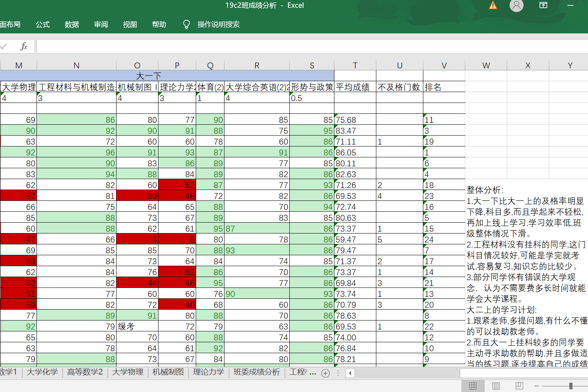
Task: Open the user account profile icon
Action: pos(516,5)
